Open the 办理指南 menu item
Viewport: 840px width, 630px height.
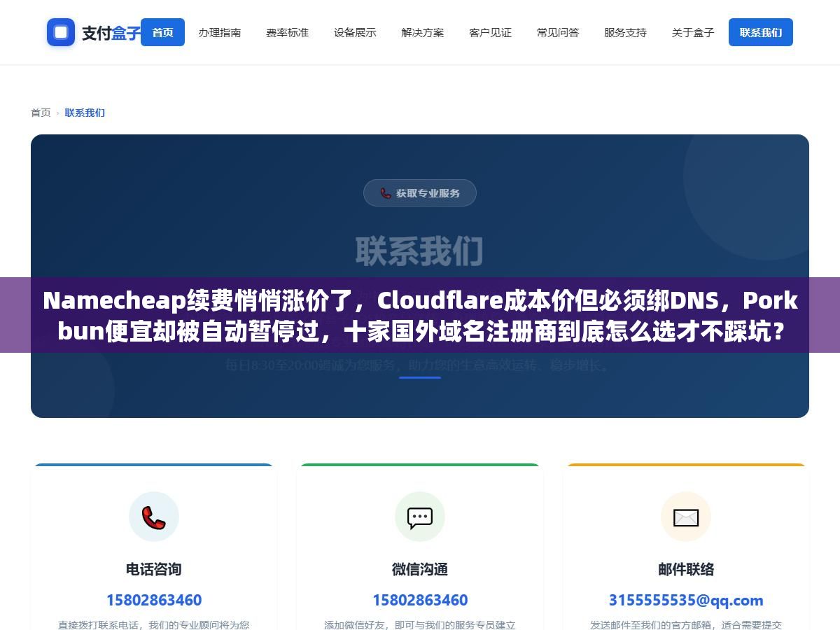220,32
